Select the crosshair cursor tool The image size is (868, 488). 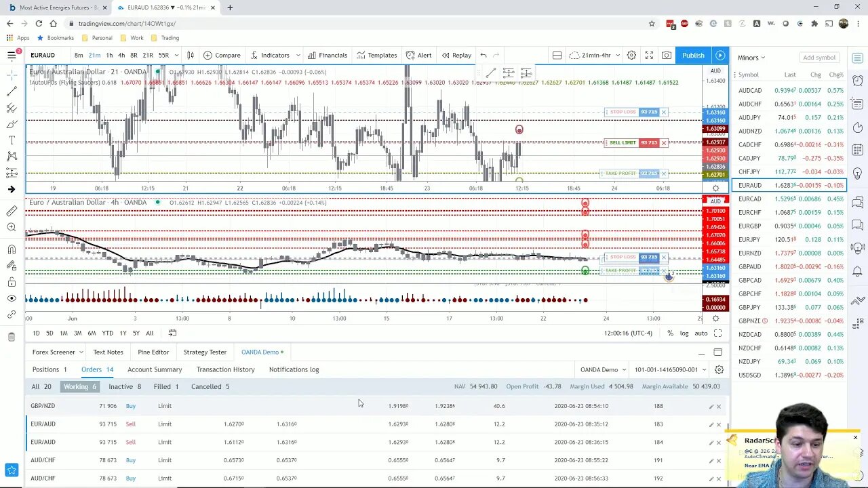tap(12, 75)
